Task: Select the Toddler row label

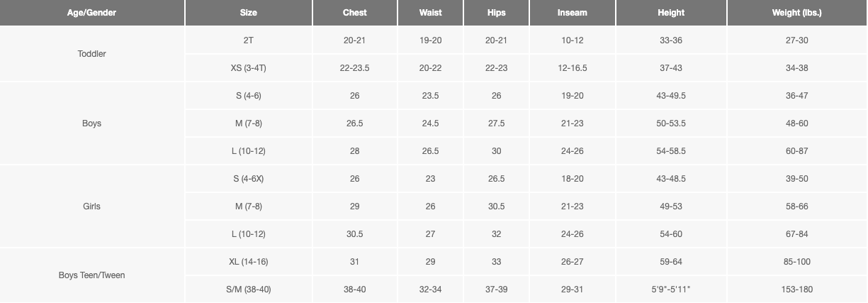Action: [92, 54]
